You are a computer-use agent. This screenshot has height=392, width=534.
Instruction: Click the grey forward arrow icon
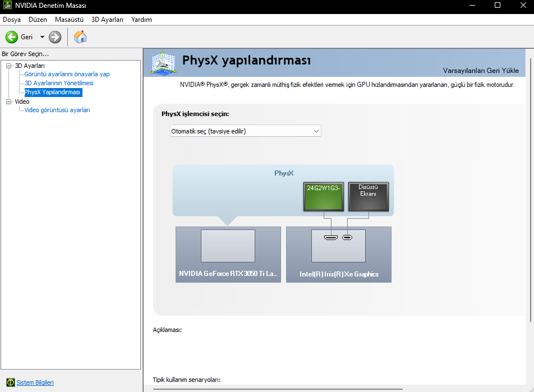tap(55, 37)
